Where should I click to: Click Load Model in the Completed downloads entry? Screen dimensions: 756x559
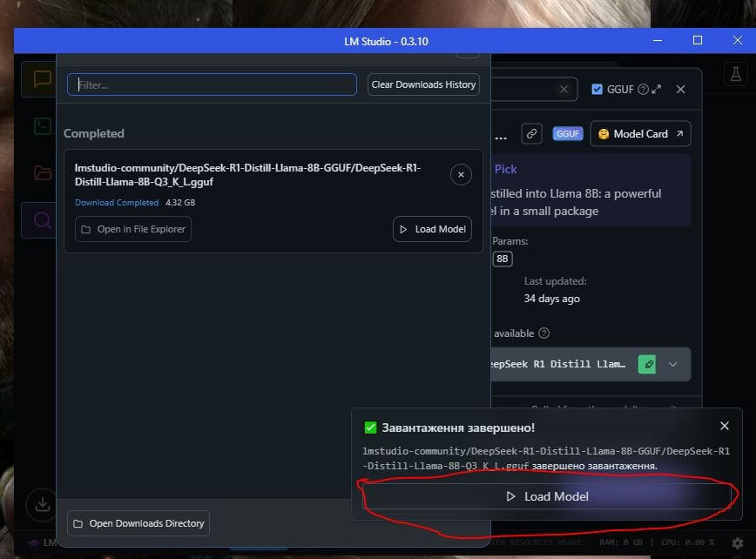[x=433, y=229]
